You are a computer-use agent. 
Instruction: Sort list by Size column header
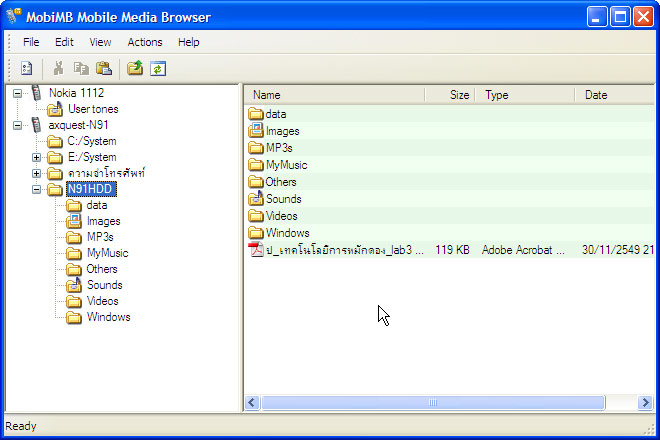point(450,95)
